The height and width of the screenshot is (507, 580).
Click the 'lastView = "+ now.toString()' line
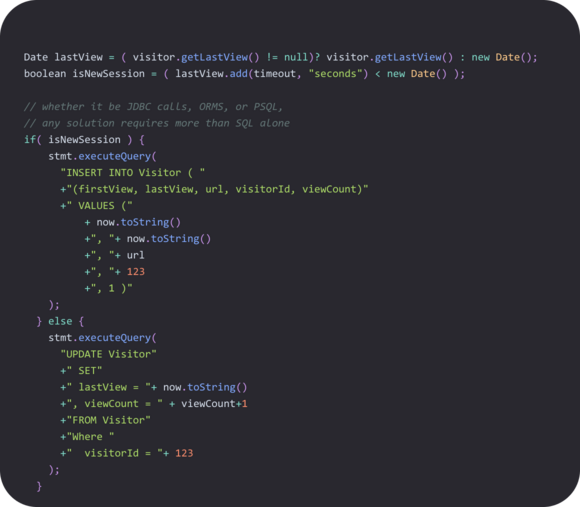(x=154, y=387)
